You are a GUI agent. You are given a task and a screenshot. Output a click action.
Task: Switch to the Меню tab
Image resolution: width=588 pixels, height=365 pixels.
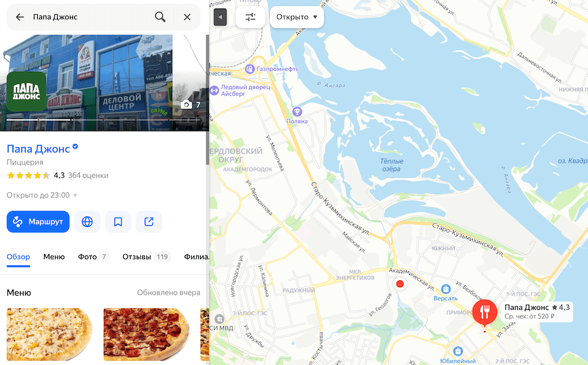54,257
